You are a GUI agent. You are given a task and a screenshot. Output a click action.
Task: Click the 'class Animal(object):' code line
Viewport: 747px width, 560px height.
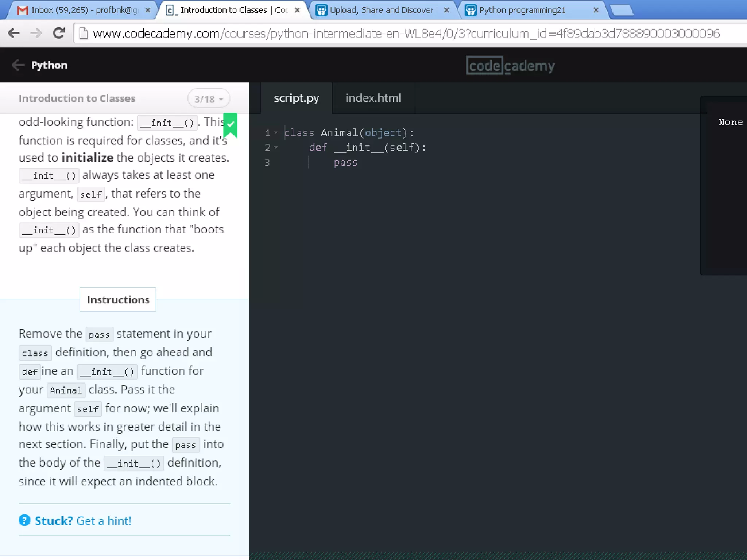(349, 133)
